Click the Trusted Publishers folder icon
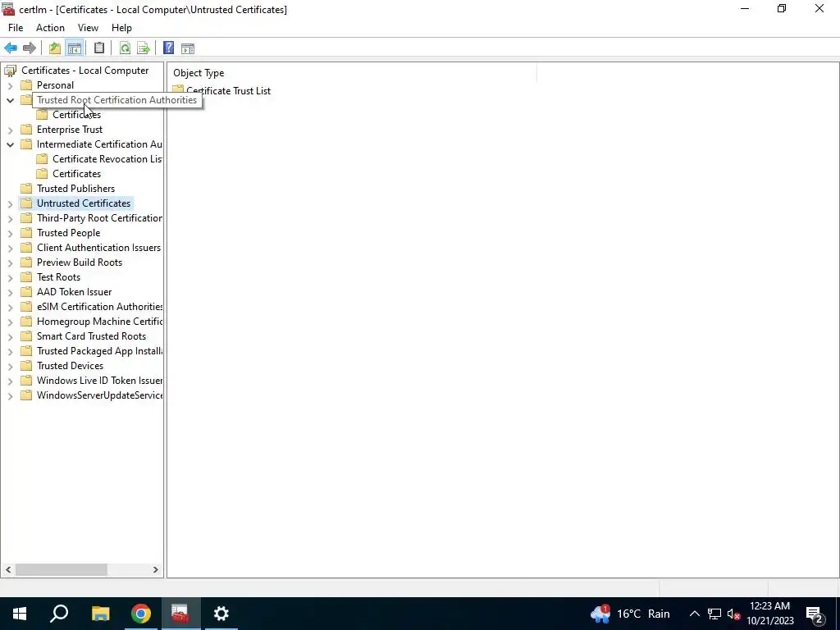The width and height of the screenshot is (840, 630). pos(26,188)
